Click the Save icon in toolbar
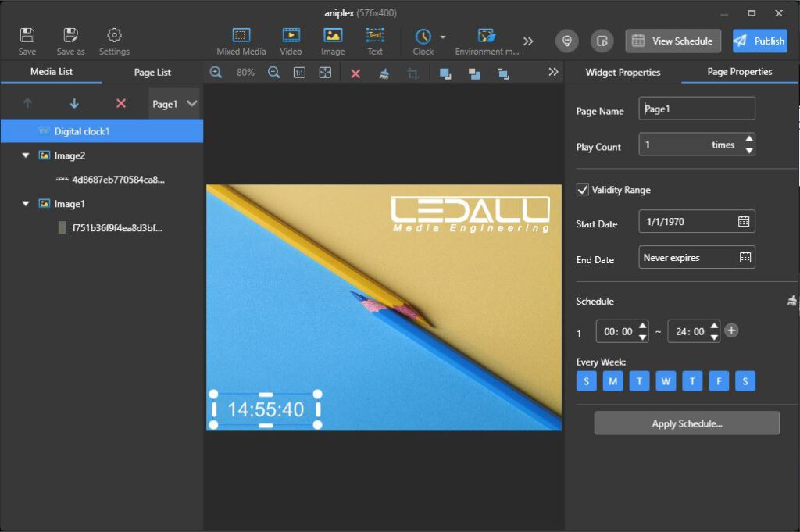The width and height of the screenshot is (800, 532). click(x=27, y=36)
